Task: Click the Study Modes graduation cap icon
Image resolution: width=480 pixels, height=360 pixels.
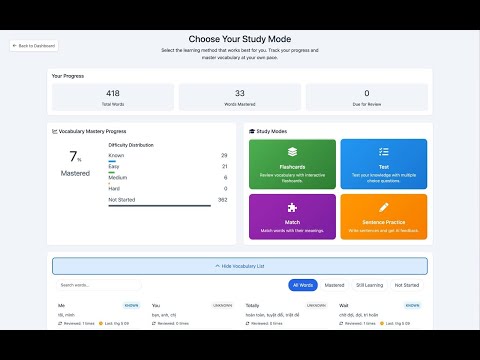Action: (x=252, y=131)
